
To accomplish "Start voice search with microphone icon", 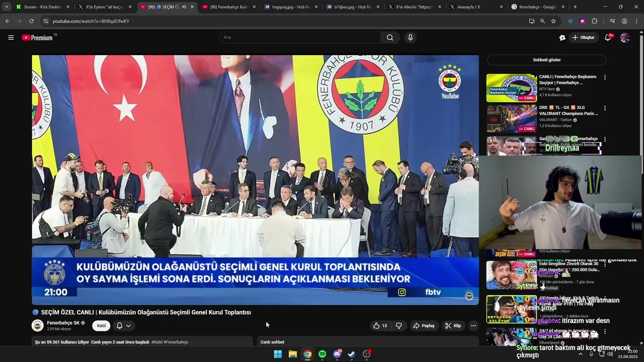I will coord(411,37).
